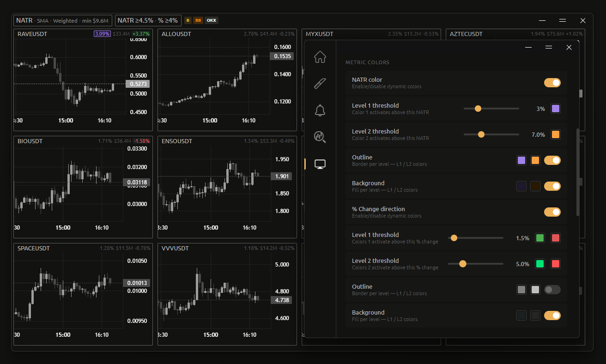Click the OKX exchange badge
Image resolution: width=606 pixels, height=364 pixels.
coord(211,20)
